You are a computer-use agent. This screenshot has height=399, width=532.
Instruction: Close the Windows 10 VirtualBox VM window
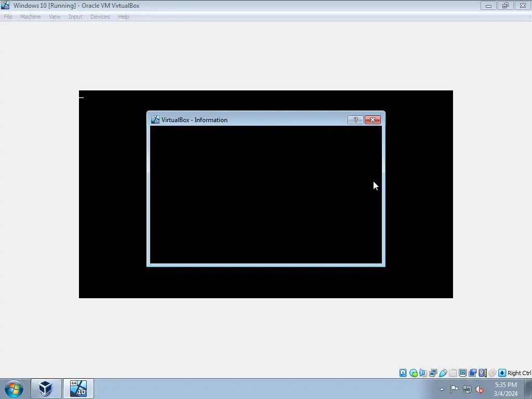[523, 6]
